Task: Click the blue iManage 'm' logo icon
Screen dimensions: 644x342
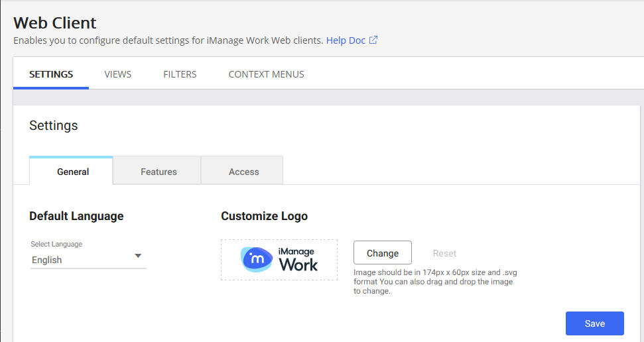Action: click(257, 259)
